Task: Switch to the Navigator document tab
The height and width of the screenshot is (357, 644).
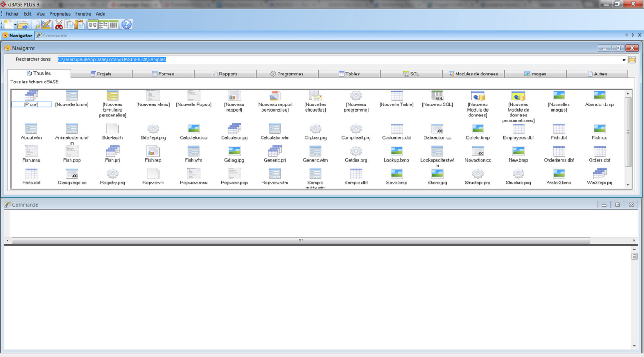Action: (x=17, y=35)
